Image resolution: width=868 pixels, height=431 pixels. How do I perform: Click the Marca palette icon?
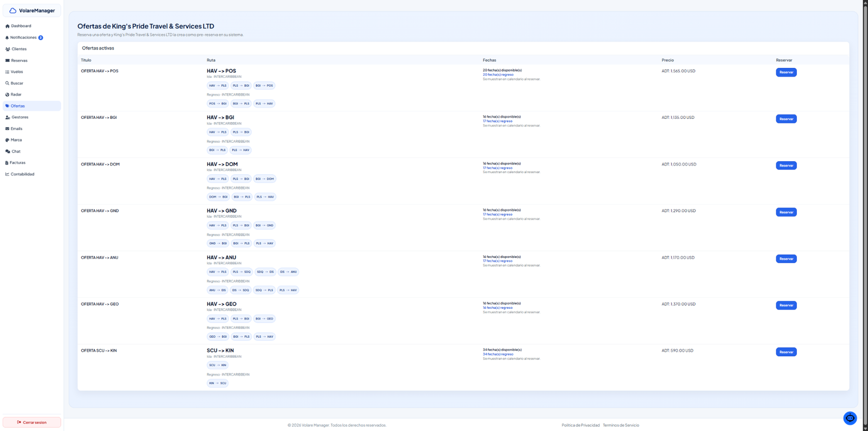pos(7,140)
